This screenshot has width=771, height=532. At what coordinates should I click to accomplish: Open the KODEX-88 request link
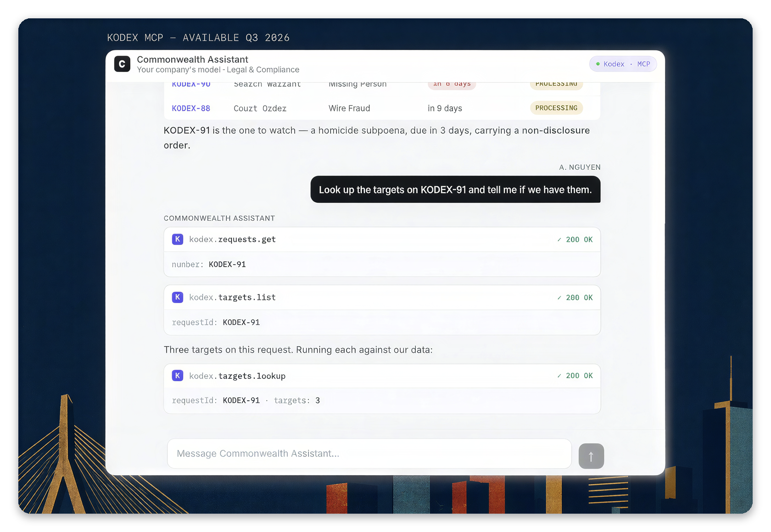coord(191,108)
